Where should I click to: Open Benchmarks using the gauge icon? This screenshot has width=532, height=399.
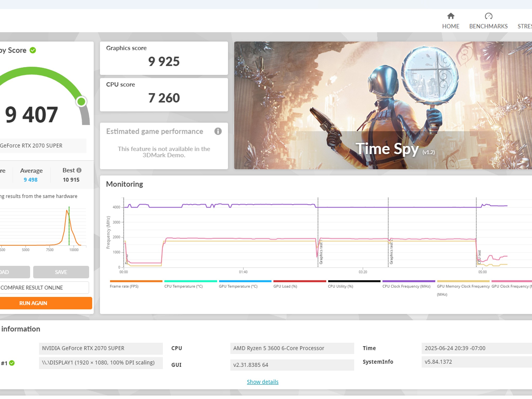(488, 16)
